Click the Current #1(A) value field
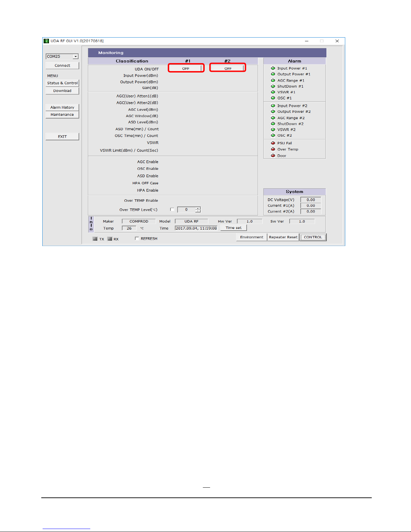Viewport: 411px width, 532px height. [311, 205]
